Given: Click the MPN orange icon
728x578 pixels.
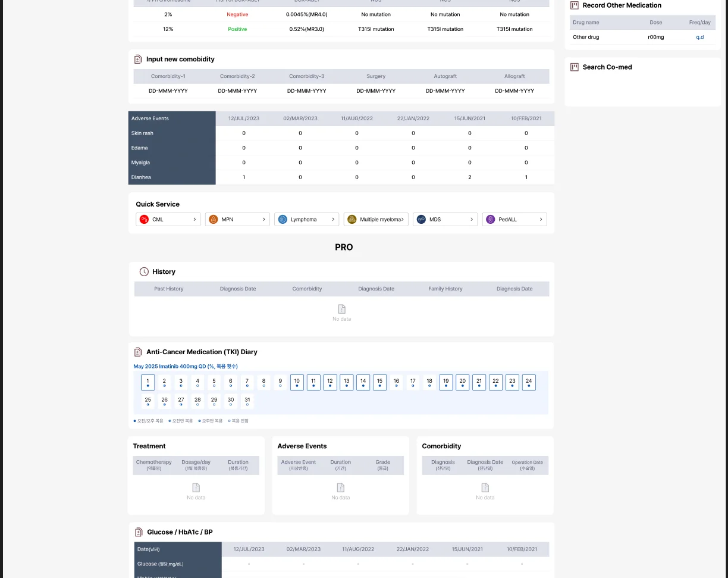Looking at the screenshot, I should (214, 220).
